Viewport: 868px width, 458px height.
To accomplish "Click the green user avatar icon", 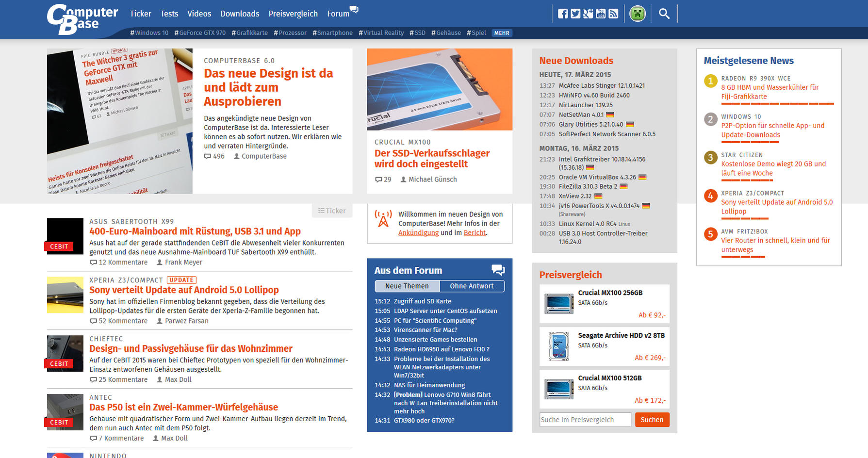I will point(638,14).
